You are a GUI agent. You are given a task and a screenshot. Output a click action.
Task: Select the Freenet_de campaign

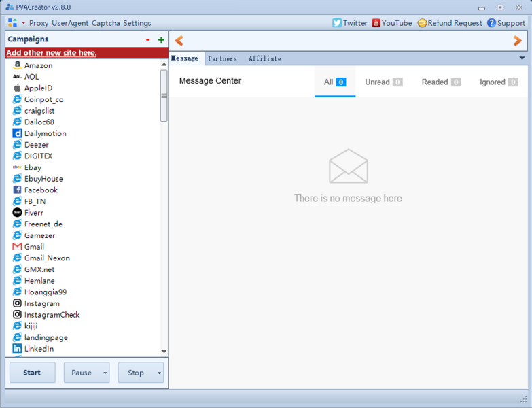click(43, 224)
